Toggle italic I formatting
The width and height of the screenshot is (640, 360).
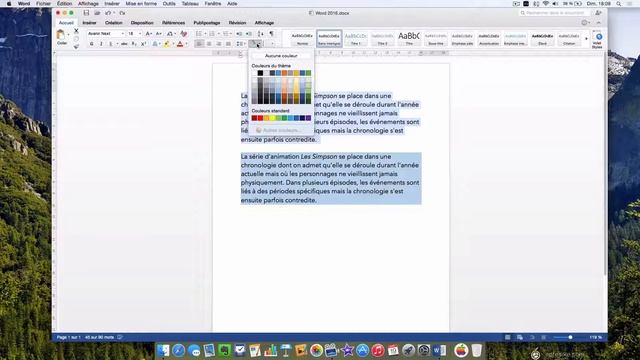point(101,44)
